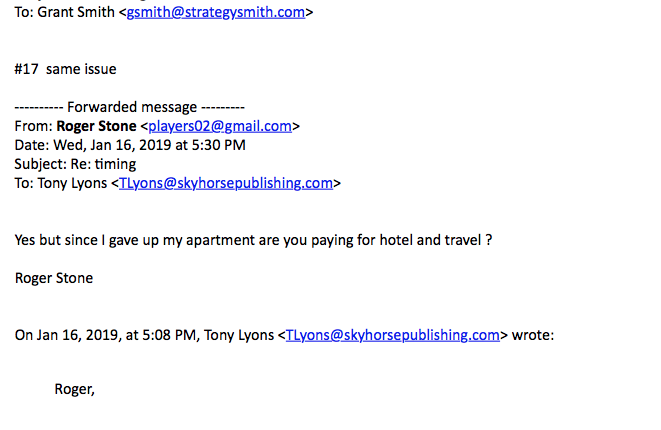The height and width of the screenshot is (430, 661).
Task: Click the "Roger Stone" signature line
Action: point(54,278)
